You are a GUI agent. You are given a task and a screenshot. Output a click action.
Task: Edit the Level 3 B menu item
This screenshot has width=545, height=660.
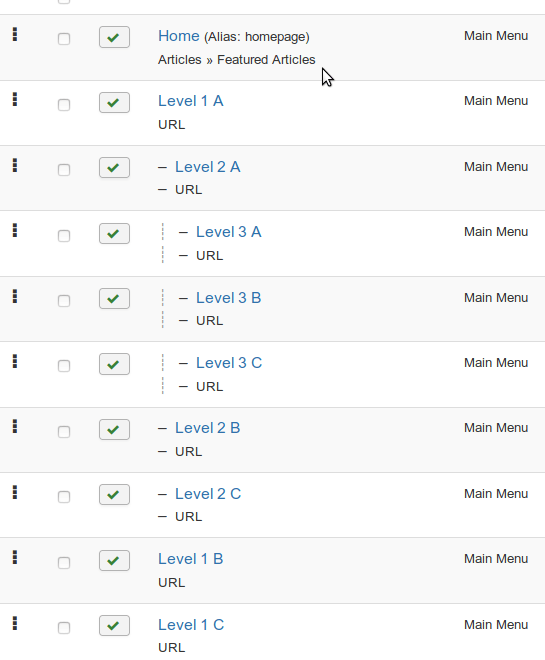coord(229,298)
